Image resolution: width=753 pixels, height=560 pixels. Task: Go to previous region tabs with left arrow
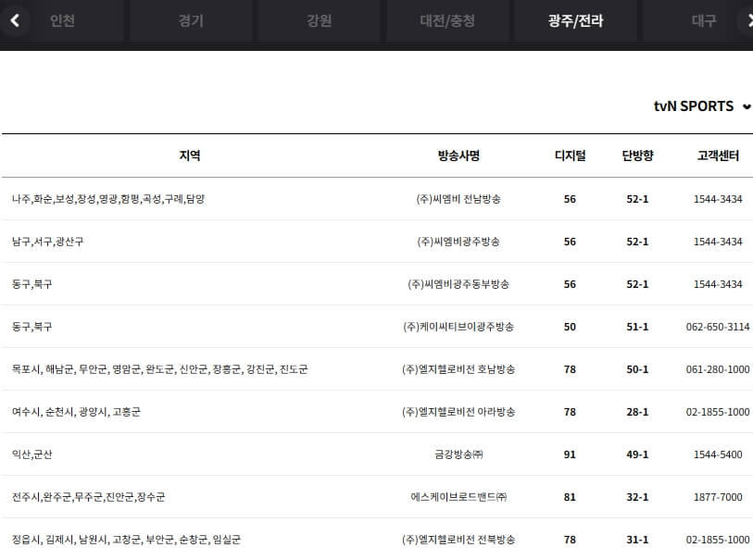click(16, 20)
